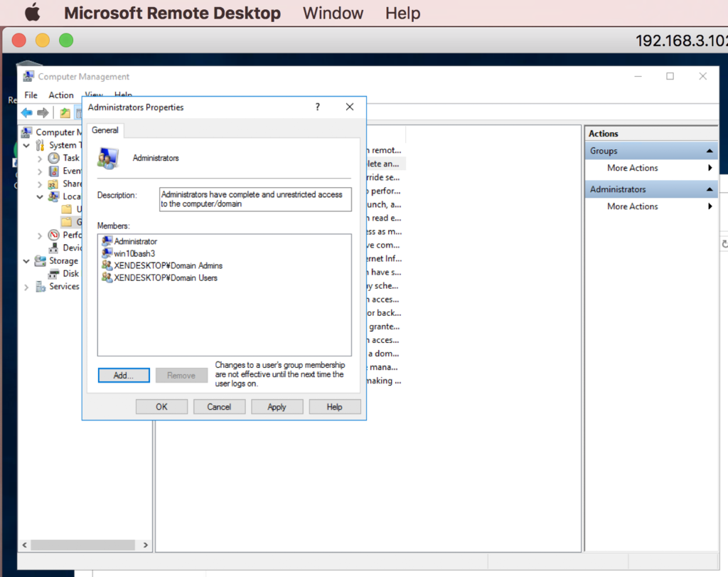Viewport: 728px width, 577px height.
Task: Click the right scroll arrow of tree pane
Action: click(145, 544)
